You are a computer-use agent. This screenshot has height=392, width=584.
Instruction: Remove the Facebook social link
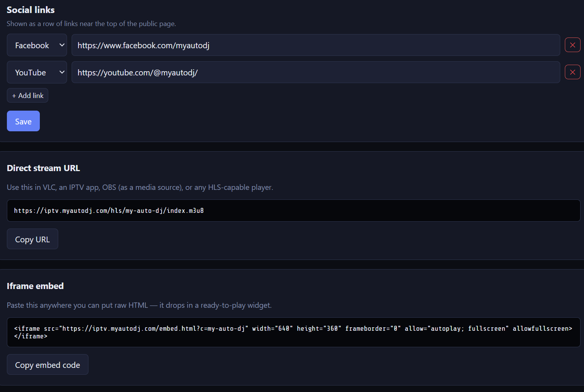click(x=573, y=45)
